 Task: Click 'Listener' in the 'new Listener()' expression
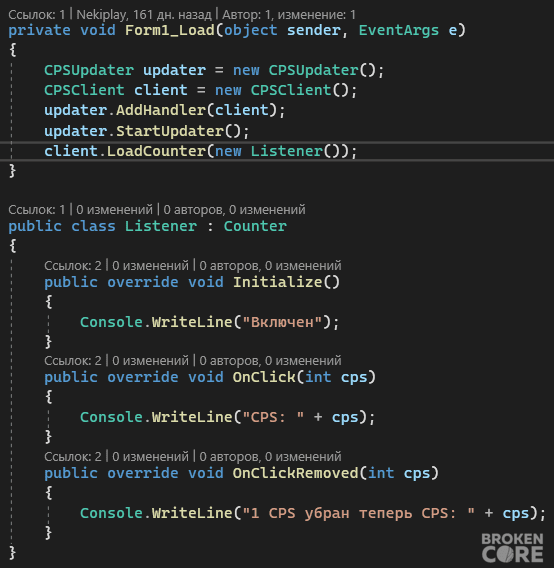point(287,151)
